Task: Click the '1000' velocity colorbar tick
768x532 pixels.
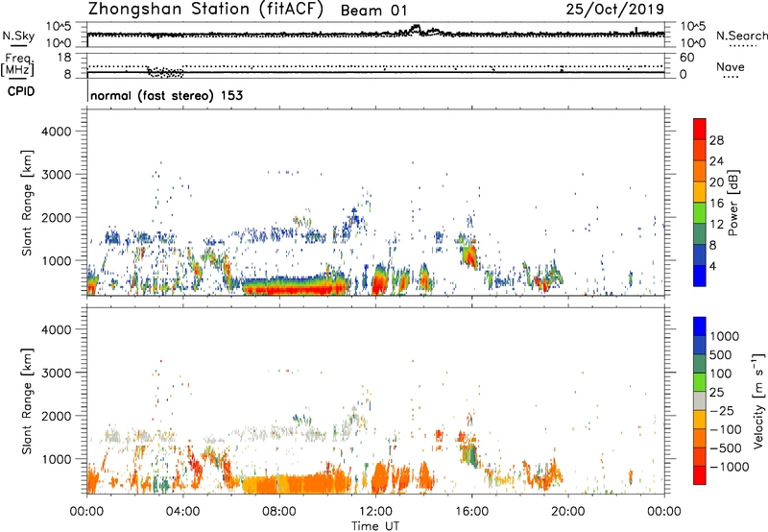Action: click(725, 336)
